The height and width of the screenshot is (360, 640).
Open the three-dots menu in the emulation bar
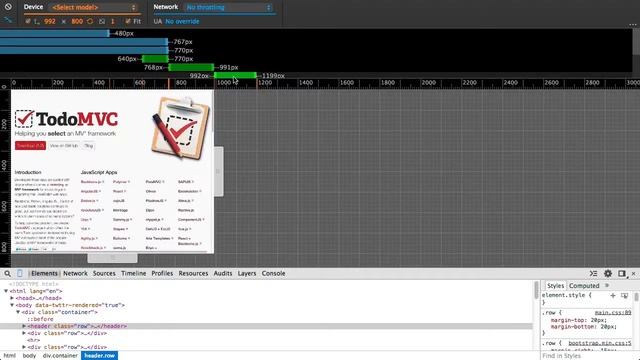[x=633, y=24]
